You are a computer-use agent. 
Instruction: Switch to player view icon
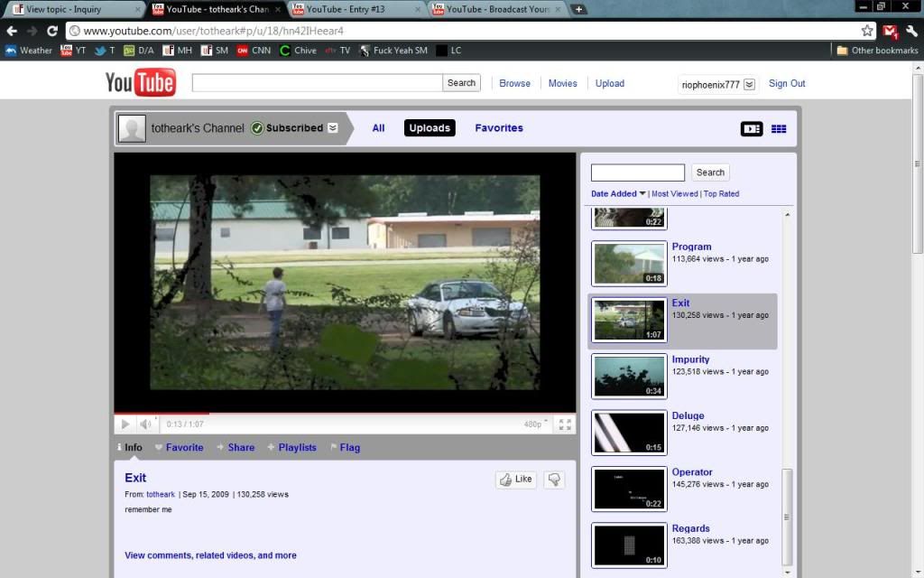tap(752, 129)
